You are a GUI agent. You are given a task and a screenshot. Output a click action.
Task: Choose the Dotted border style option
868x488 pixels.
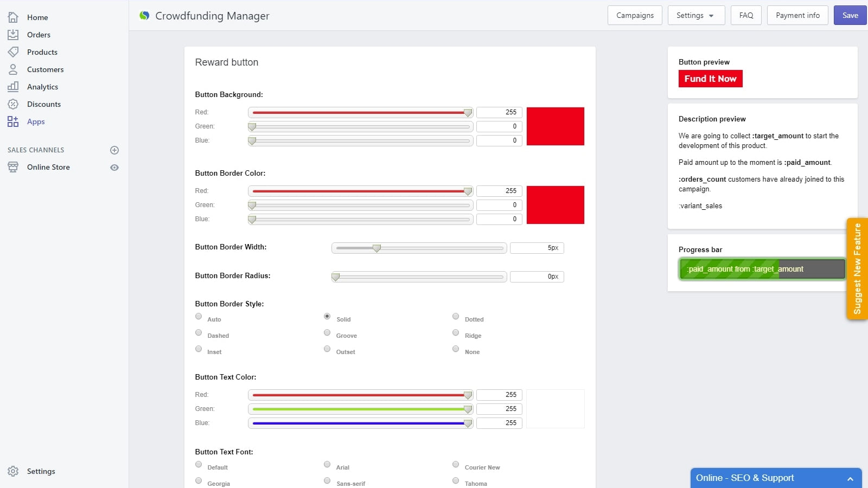point(456,317)
